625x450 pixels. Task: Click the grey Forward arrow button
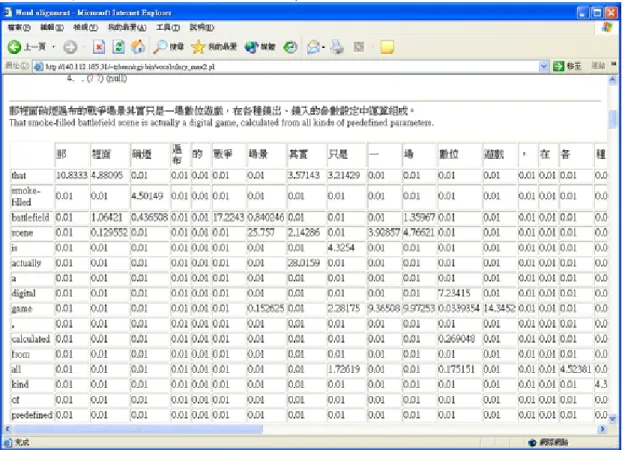tap(70, 47)
